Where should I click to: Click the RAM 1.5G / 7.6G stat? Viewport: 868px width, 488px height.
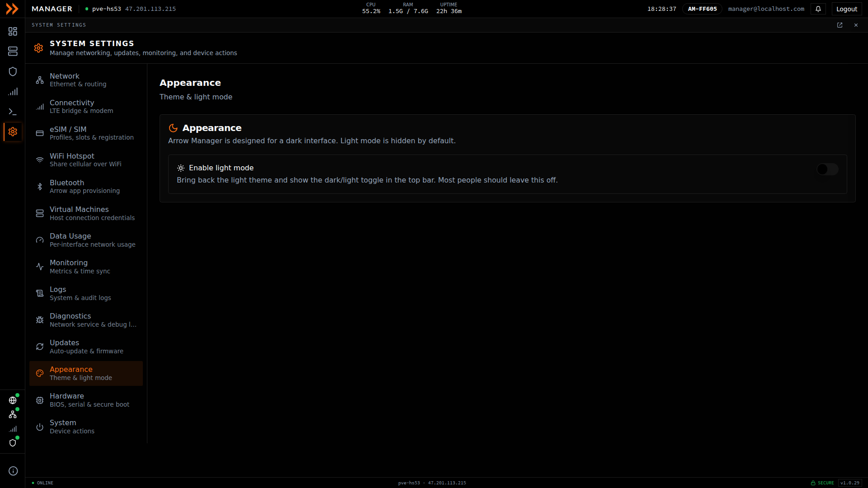[x=408, y=9]
